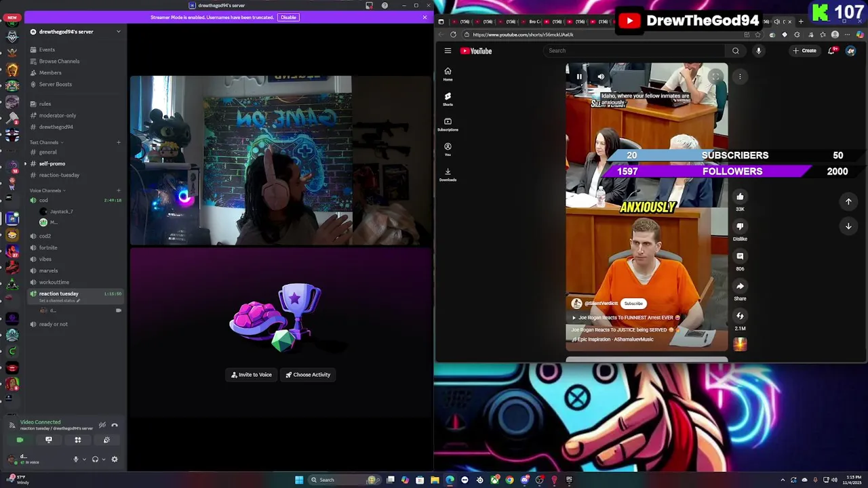The height and width of the screenshot is (488, 868).
Task: Subscribe to the Short's channel
Action: 633,304
